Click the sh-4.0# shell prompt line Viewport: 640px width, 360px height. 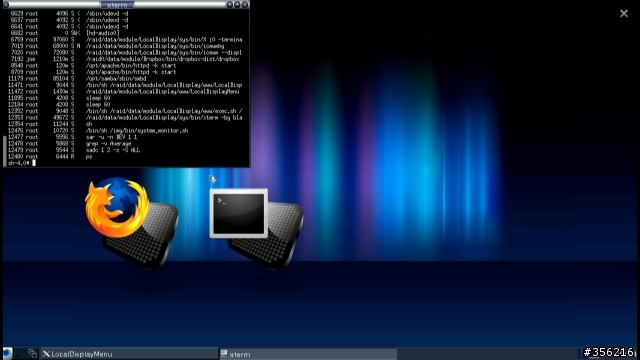tap(22, 163)
